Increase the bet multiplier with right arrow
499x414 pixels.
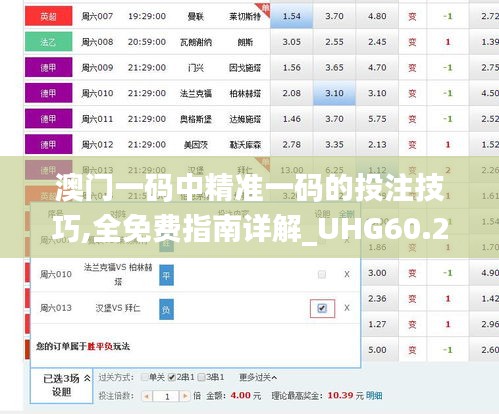[x=185, y=396]
